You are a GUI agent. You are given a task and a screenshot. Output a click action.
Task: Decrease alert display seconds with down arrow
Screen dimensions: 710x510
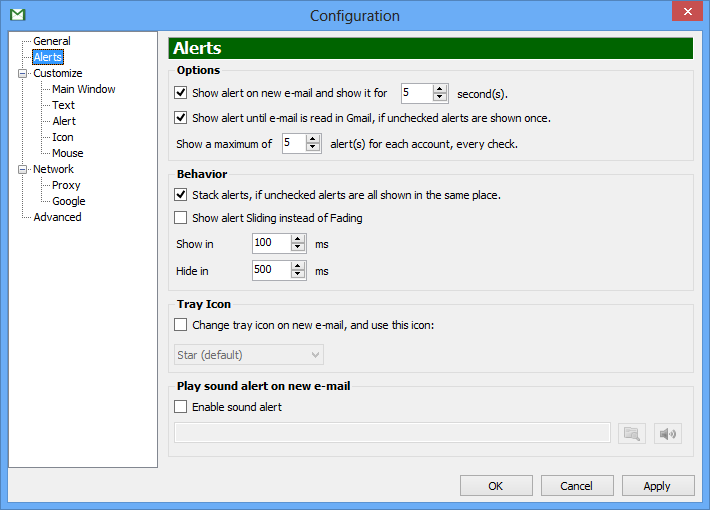[440, 97]
